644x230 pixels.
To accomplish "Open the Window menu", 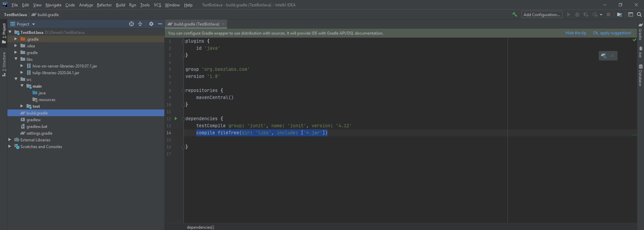I will (172, 5).
